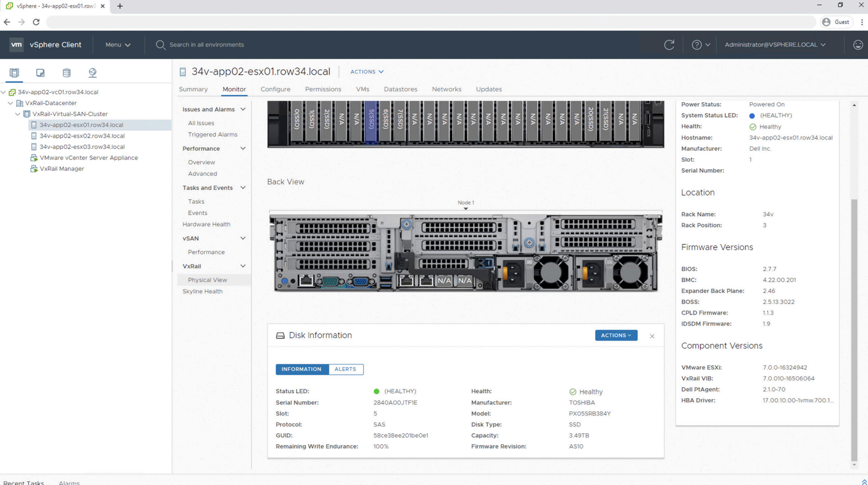The image size is (868, 485).
Task: Open the Menu dropdown in header
Action: tap(118, 44)
